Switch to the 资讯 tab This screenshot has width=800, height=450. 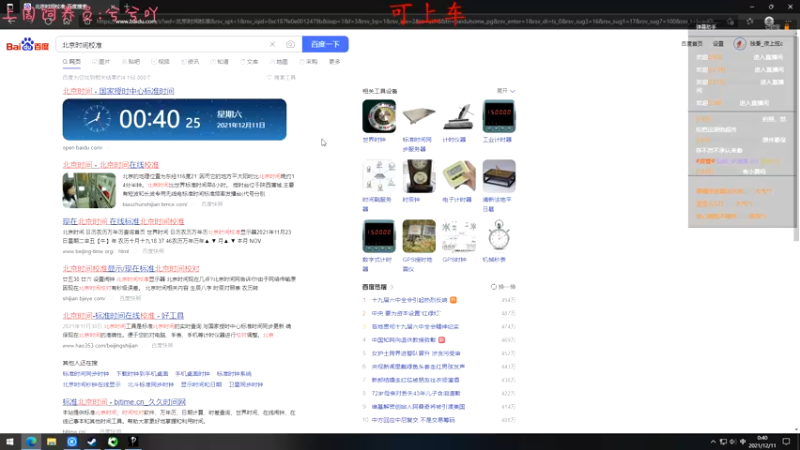[190, 62]
